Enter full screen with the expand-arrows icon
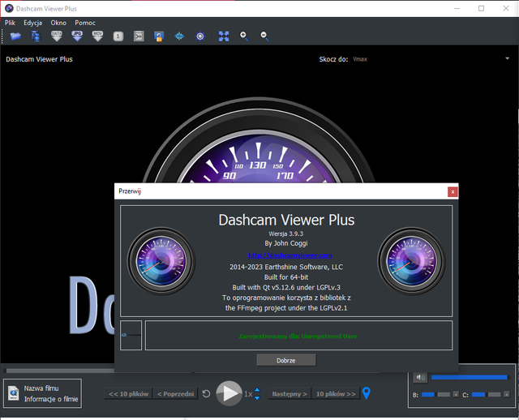 224,36
